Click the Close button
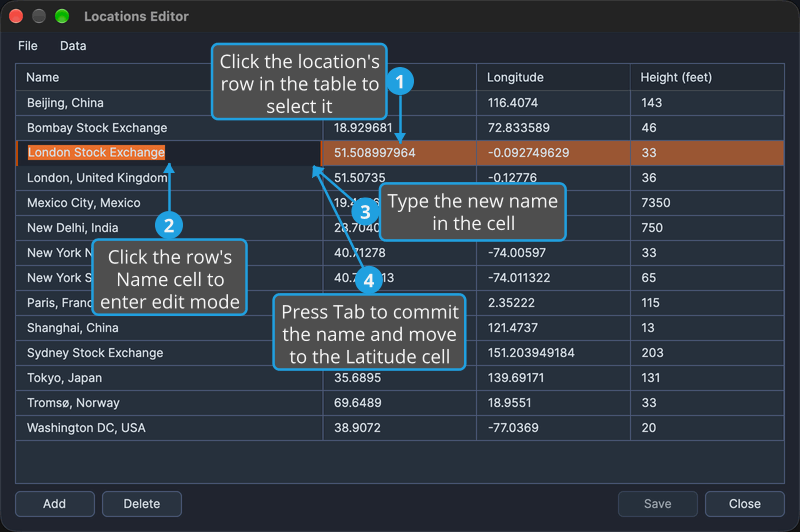Image resolution: width=800 pixels, height=532 pixels. (745, 504)
